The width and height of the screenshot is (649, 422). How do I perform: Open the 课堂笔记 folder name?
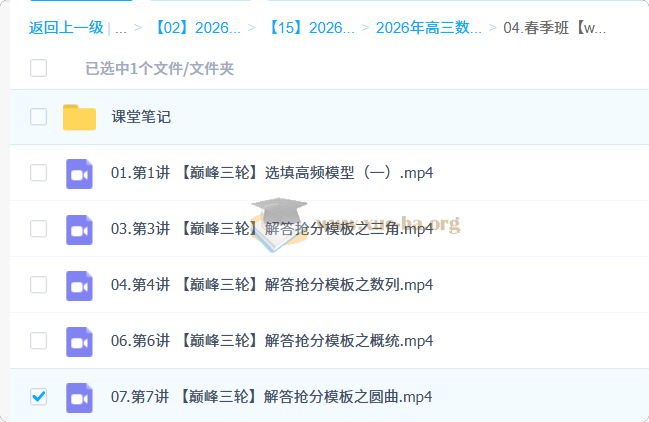[141, 117]
